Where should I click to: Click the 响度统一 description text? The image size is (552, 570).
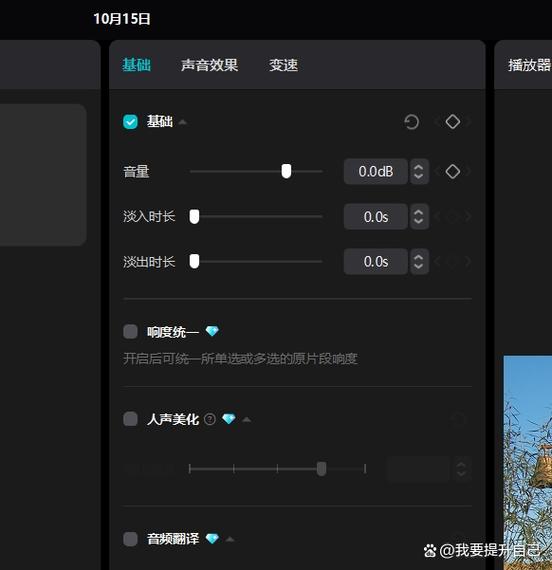point(240,359)
